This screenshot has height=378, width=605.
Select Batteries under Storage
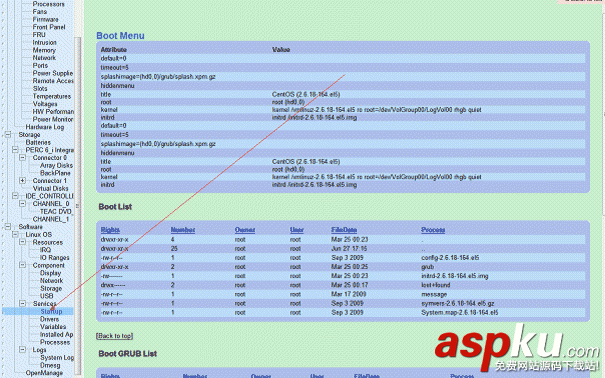click(x=38, y=142)
